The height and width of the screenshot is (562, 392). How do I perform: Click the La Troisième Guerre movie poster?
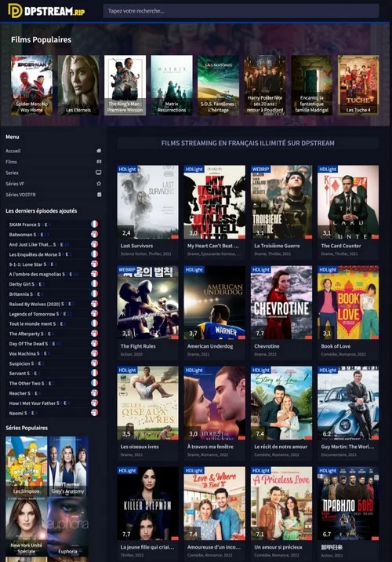click(x=281, y=202)
